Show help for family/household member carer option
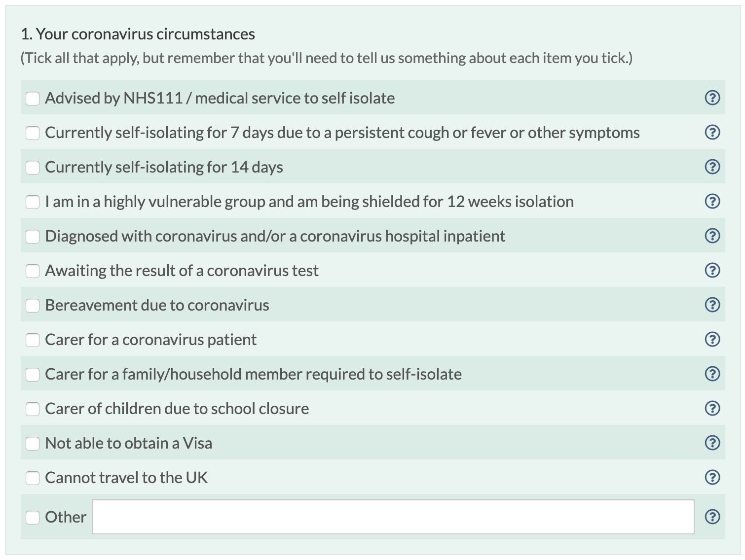Viewport: 745px width, 560px height. point(712,374)
